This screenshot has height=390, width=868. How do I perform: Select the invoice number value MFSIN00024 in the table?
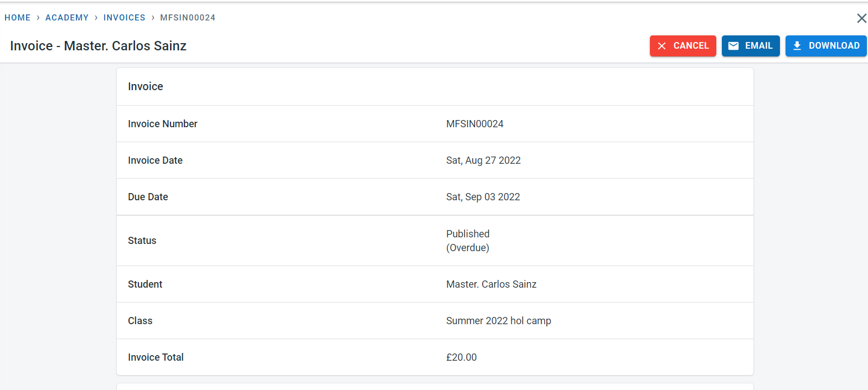475,124
